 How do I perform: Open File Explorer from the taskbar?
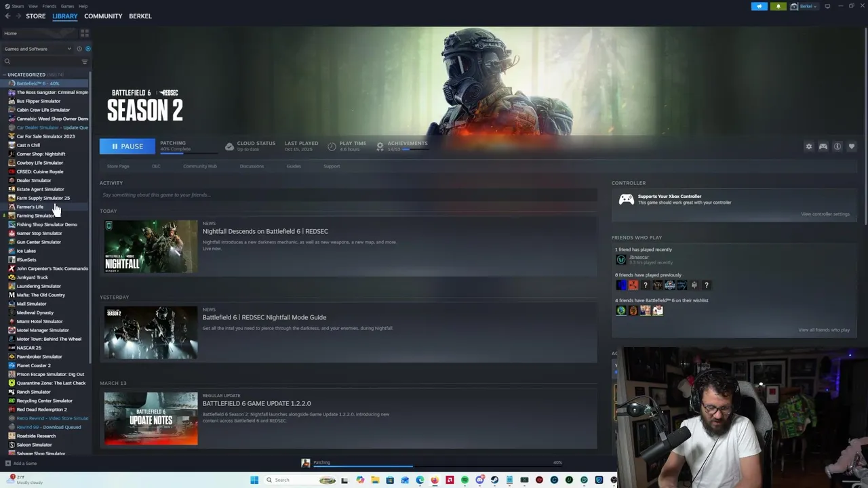pyautogui.click(x=375, y=480)
